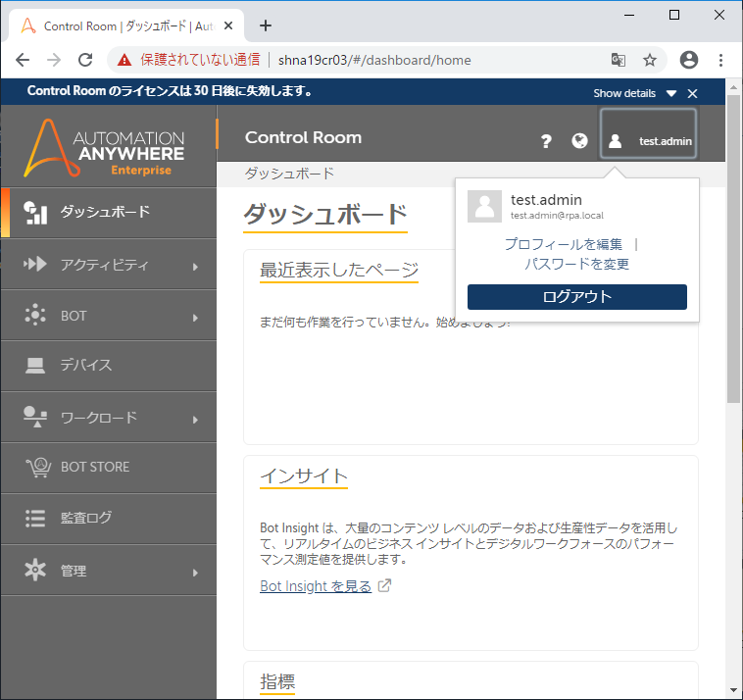Click the test.admin user button in the header
Viewport: 743px width, 700px height.
point(648,133)
